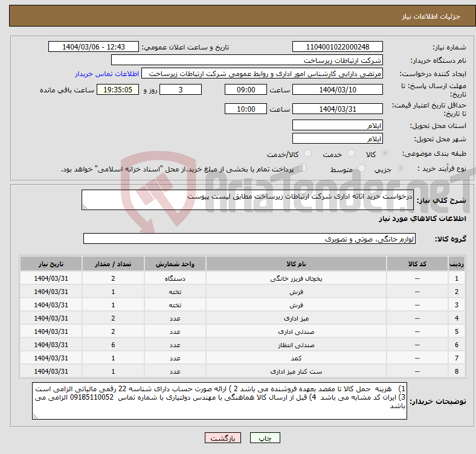This screenshot has width=476, height=454.
Task: Click the resize handle of buyer notes textarea
Action: pyautogui.click(x=35, y=417)
